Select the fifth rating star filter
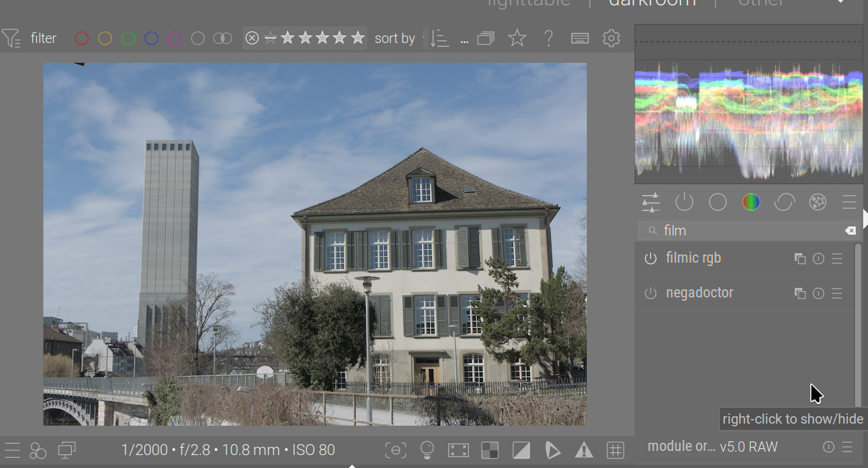The image size is (868, 468). [x=358, y=38]
